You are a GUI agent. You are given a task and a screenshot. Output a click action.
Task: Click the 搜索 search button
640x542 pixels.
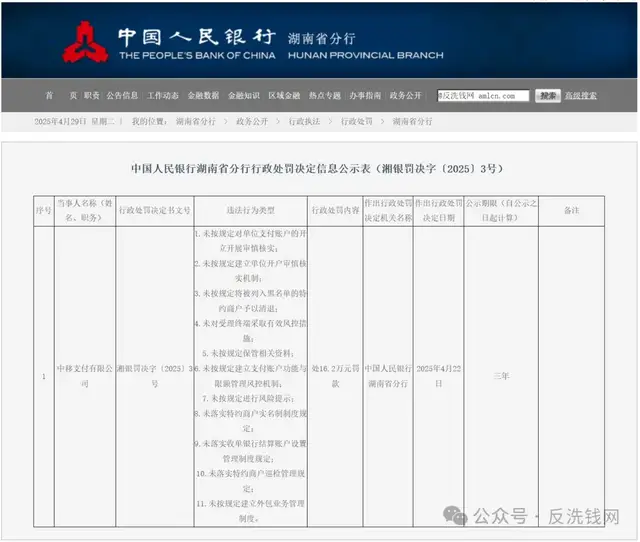coord(548,96)
